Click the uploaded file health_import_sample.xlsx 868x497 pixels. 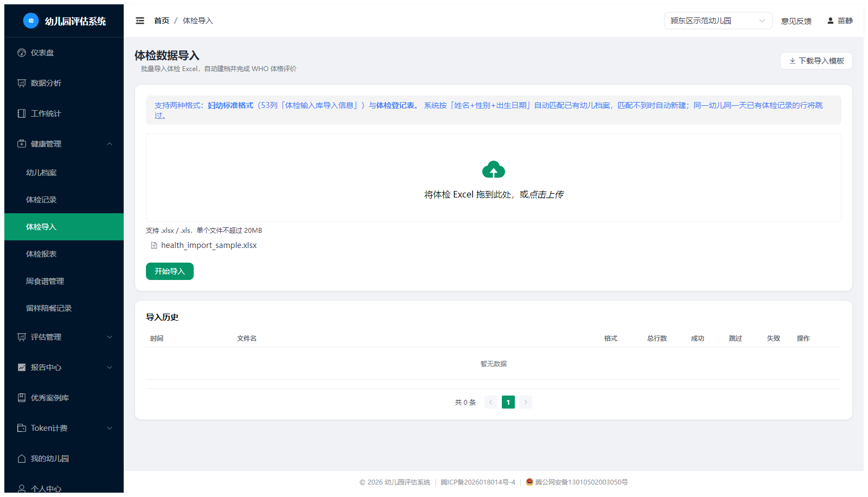tap(209, 245)
